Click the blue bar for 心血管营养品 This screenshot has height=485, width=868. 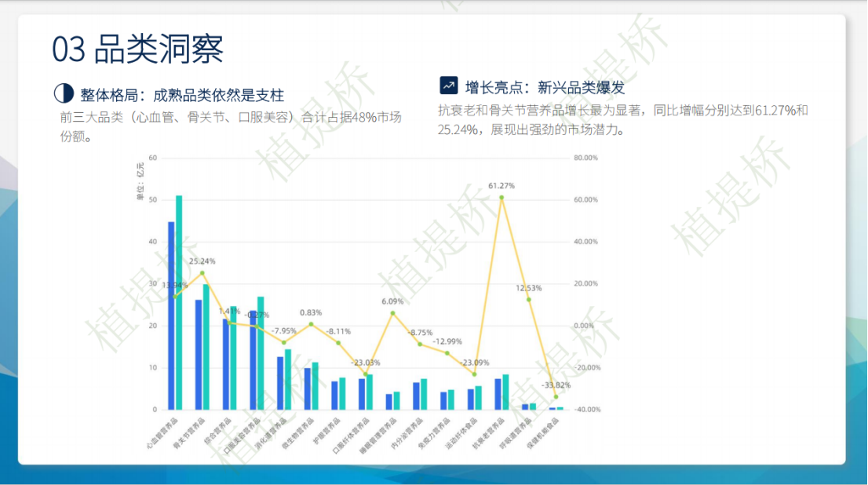(x=171, y=315)
